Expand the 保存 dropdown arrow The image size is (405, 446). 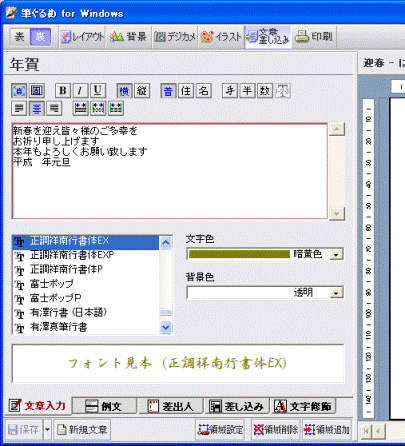click(48, 430)
